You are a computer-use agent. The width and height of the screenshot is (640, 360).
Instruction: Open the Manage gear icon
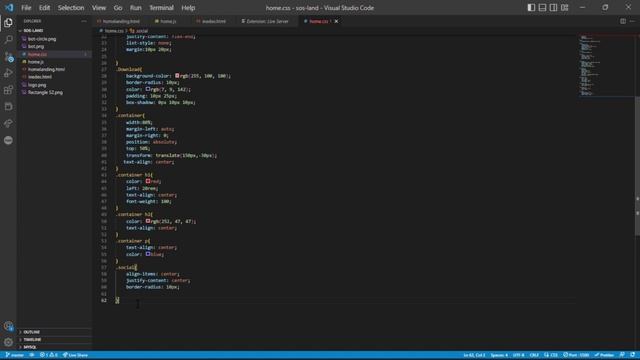point(8,342)
